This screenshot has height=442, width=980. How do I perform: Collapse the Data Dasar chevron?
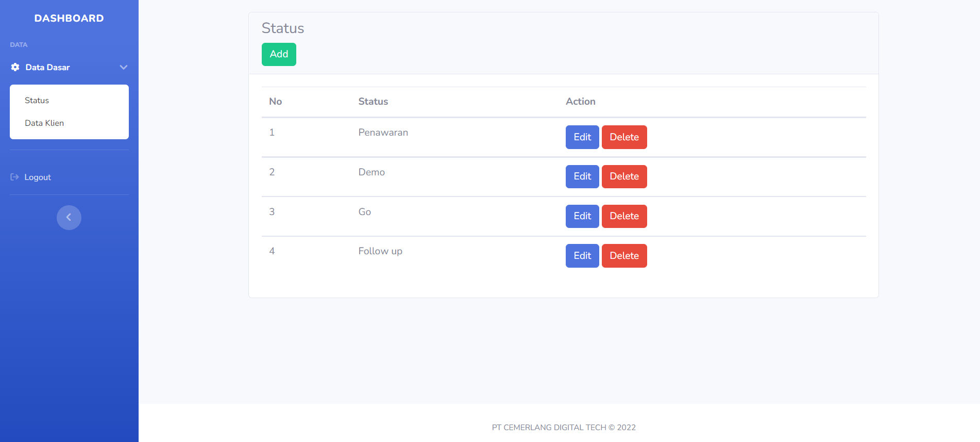coord(124,67)
